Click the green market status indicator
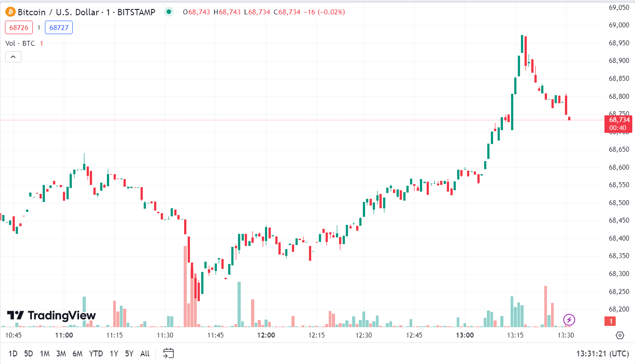Screen dimensions: 635x364 [x=168, y=12]
